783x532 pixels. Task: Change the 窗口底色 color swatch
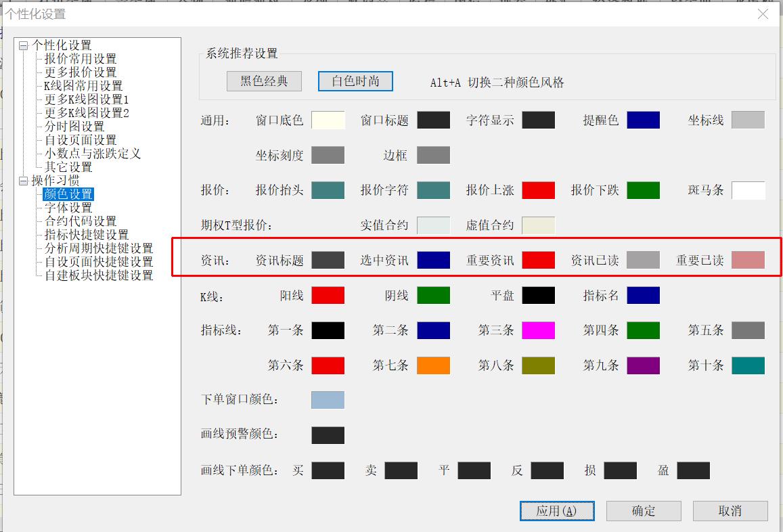click(328, 120)
